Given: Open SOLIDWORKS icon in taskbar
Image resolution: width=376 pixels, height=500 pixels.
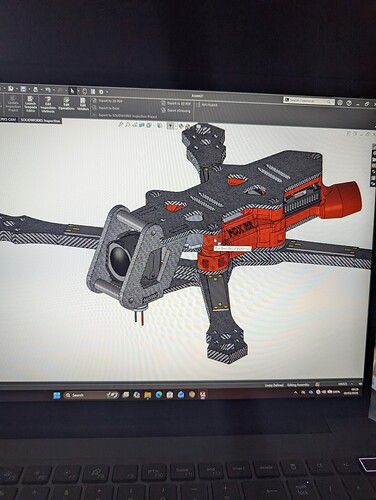Looking at the screenshot, I should coord(202,395).
